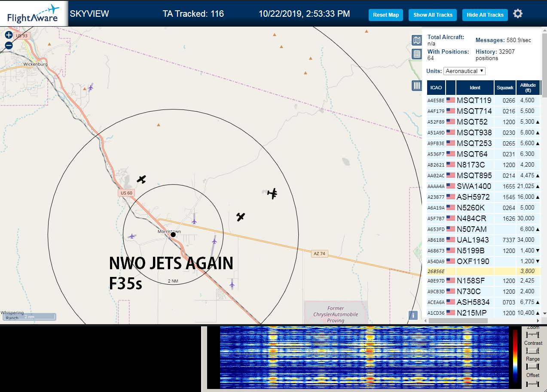Select black aircraft icon nearest the AZ 74 line

pyautogui.click(x=241, y=217)
